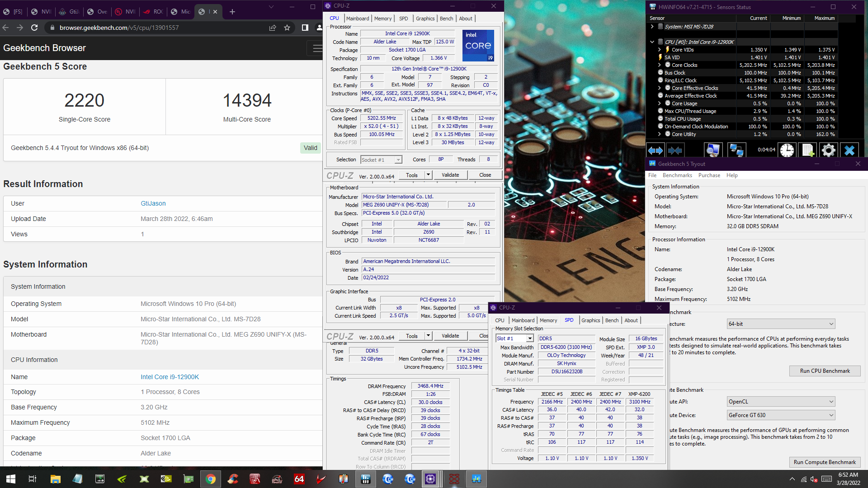Click Close button in top CPU-Z window
This screenshot has height=488, width=868.
[x=485, y=175]
